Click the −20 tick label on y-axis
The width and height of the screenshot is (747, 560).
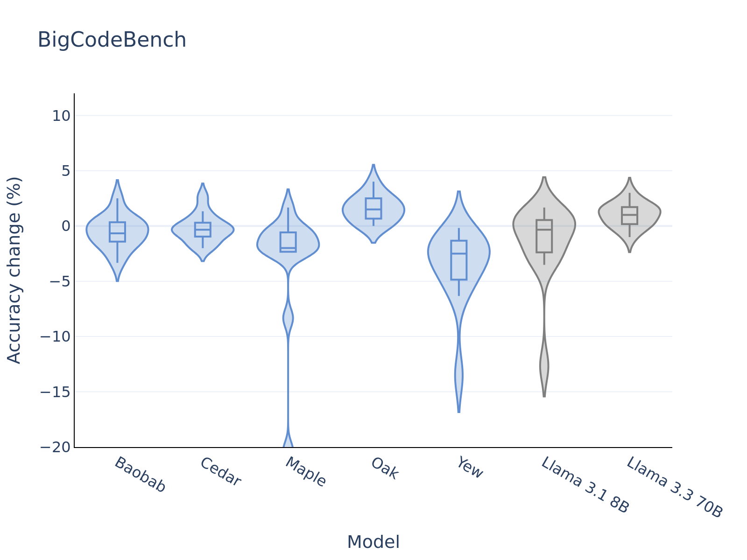[x=55, y=448]
